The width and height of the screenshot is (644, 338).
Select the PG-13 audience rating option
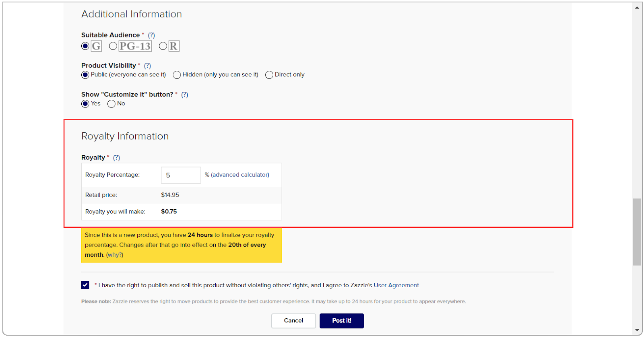click(113, 46)
